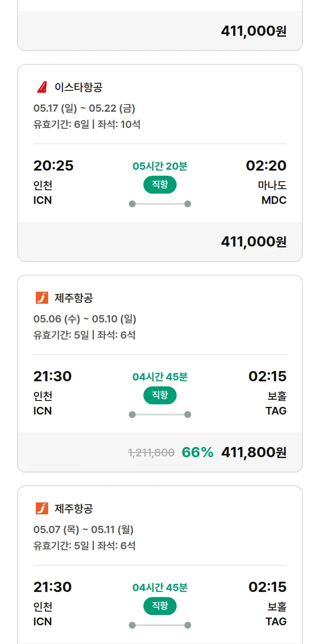Select the 이스타항공 airline name

pos(79,87)
